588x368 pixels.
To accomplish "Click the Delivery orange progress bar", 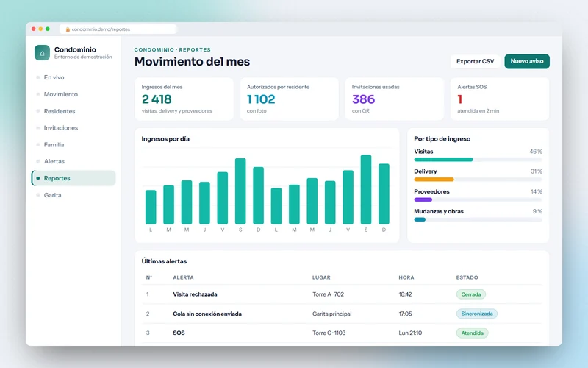I will coord(434,180).
